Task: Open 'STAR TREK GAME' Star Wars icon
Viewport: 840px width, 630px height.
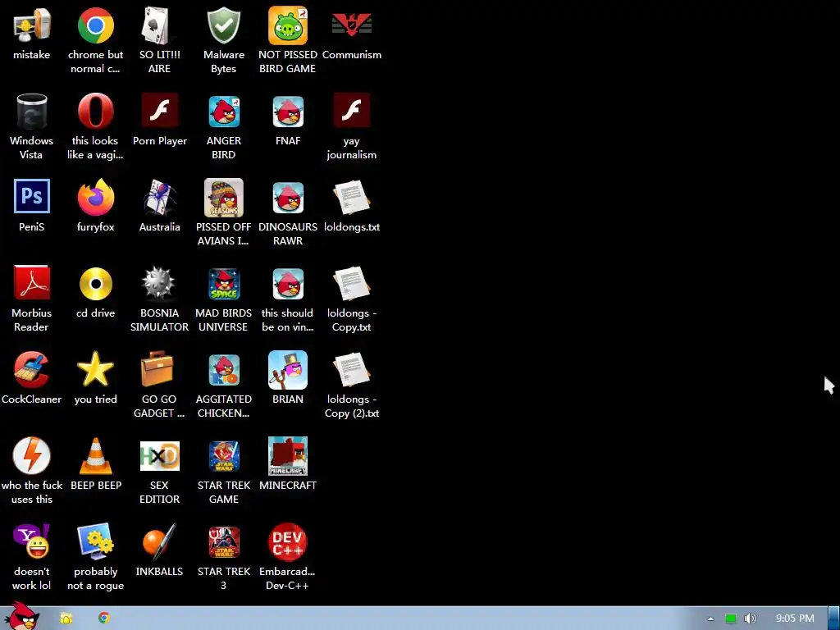Action: [223, 456]
